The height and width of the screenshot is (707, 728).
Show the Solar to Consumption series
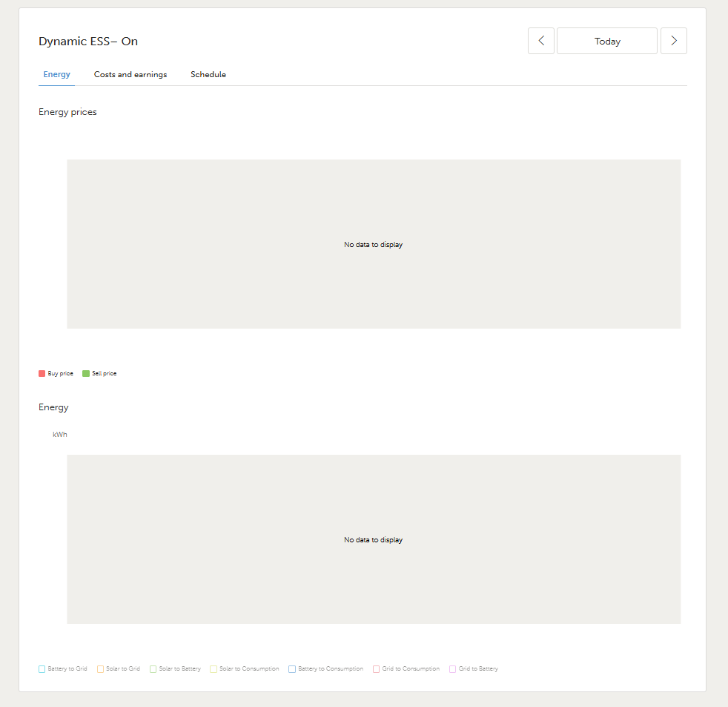245,669
